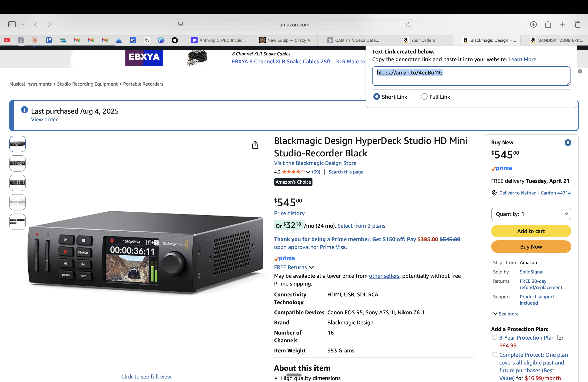Viewport: 588px width, 382px height.
Task: Click to see full view of image
Action: coord(146,376)
